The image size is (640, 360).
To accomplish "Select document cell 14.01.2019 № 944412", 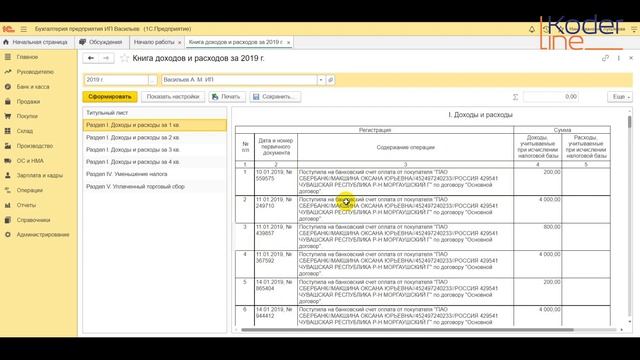I will coord(276,316).
